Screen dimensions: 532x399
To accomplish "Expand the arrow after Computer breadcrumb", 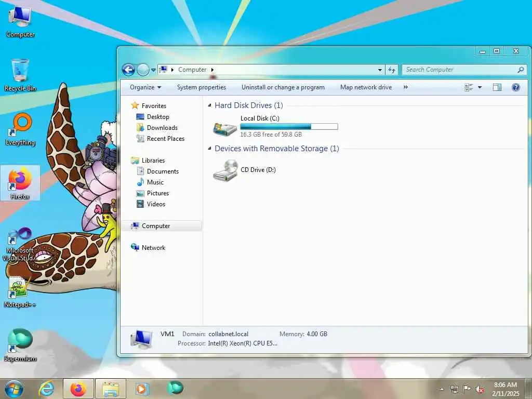I will [x=212, y=70].
